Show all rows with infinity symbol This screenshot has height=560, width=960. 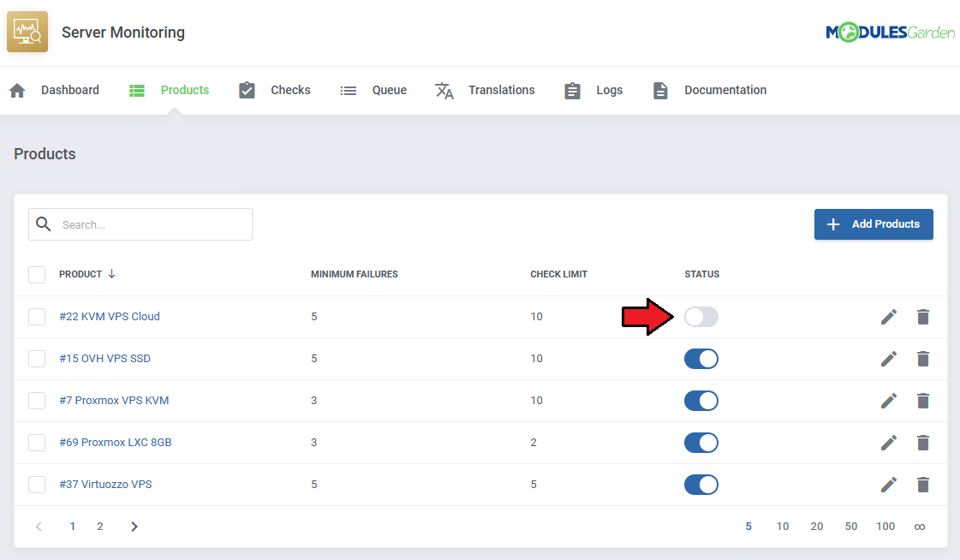(920, 527)
